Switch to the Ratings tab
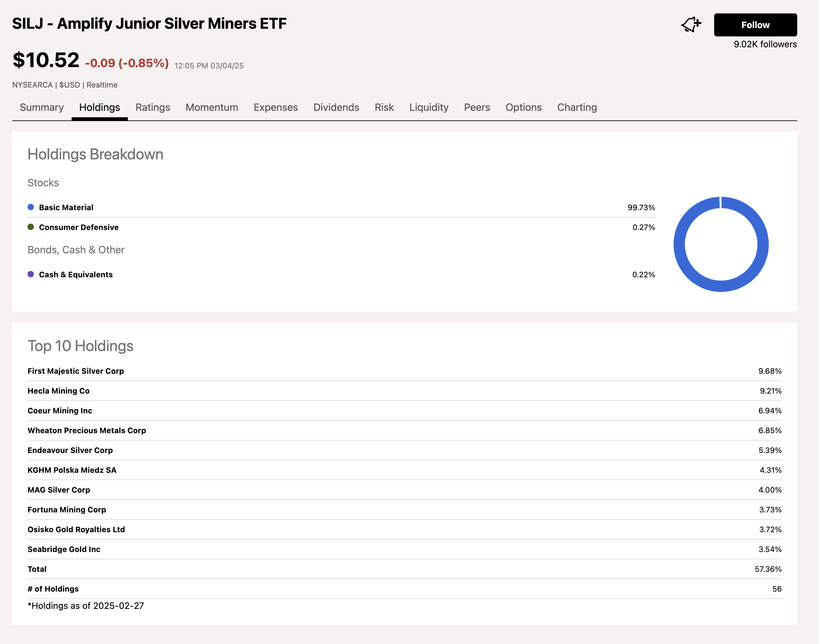 coord(152,107)
